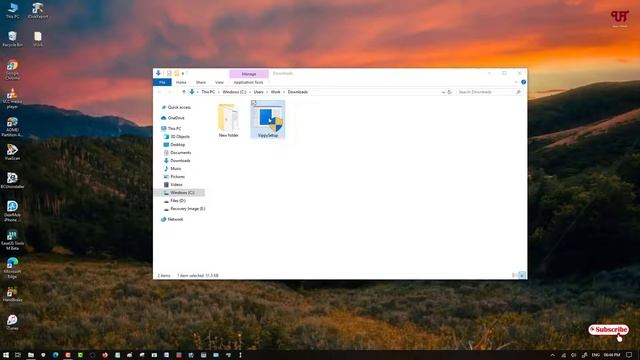Open 3D Objects in navigation pane

click(180, 137)
